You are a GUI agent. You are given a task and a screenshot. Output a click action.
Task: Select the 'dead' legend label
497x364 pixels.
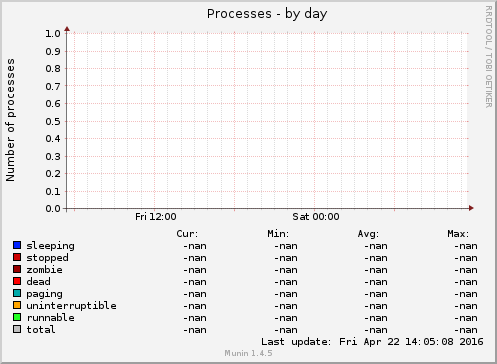38,281
